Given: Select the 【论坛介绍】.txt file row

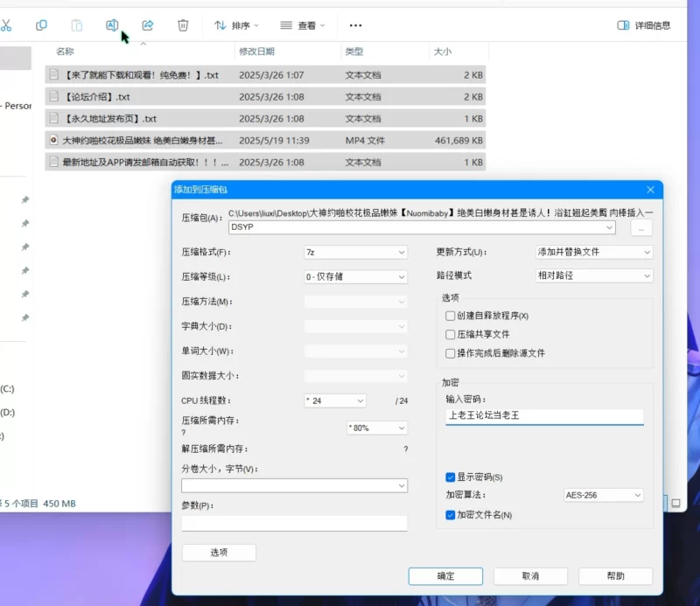Looking at the screenshot, I should pyautogui.click(x=265, y=97).
